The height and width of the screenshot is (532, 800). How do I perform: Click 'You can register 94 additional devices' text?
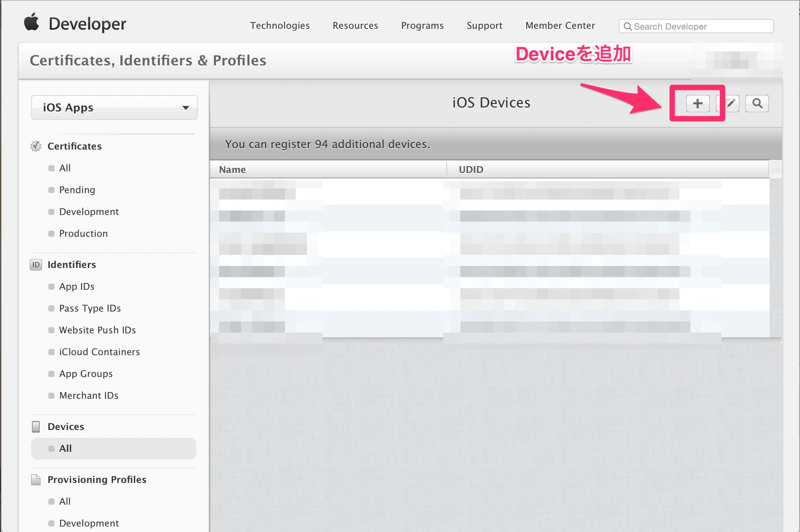[x=328, y=144]
